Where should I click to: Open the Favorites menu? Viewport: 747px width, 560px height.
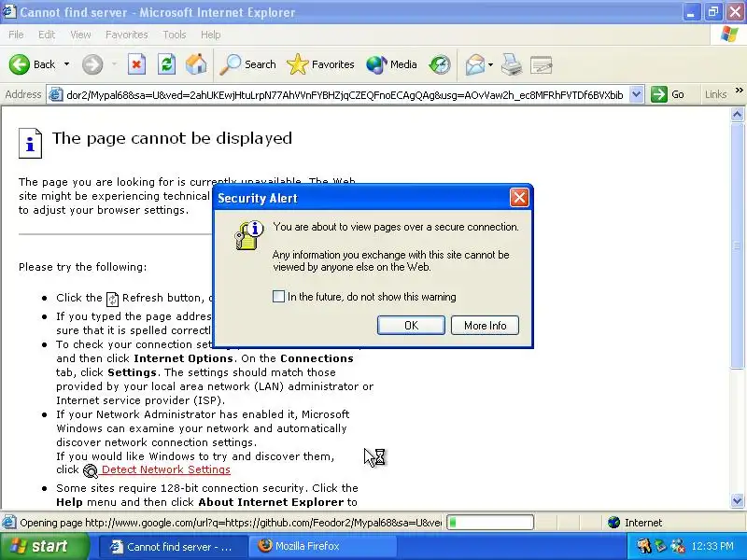[127, 35]
